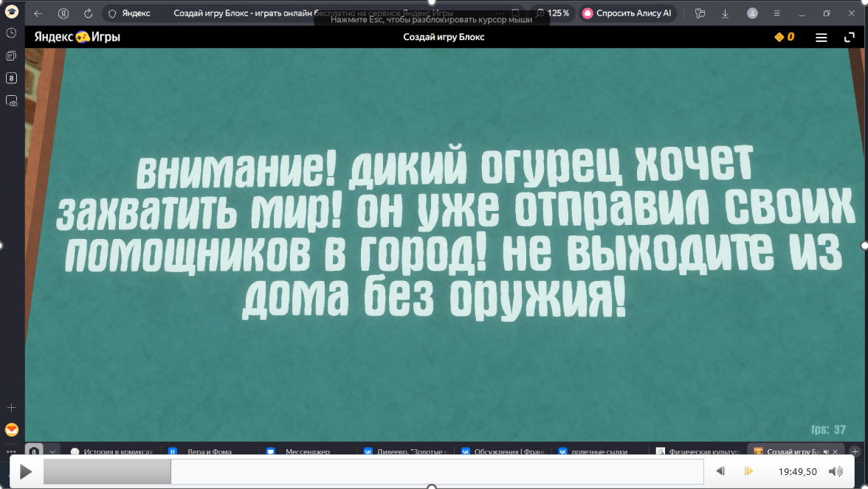Step to the next frame (orange arrow)

click(748, 471)
